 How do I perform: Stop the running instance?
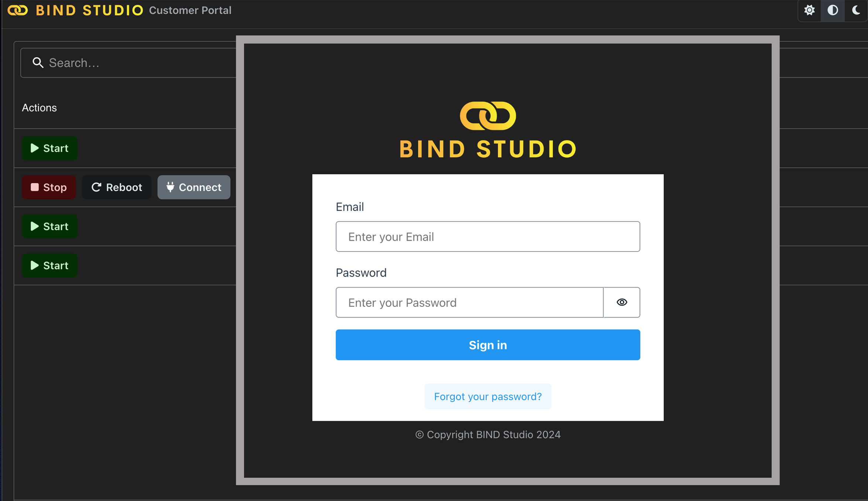click(49, 187)
